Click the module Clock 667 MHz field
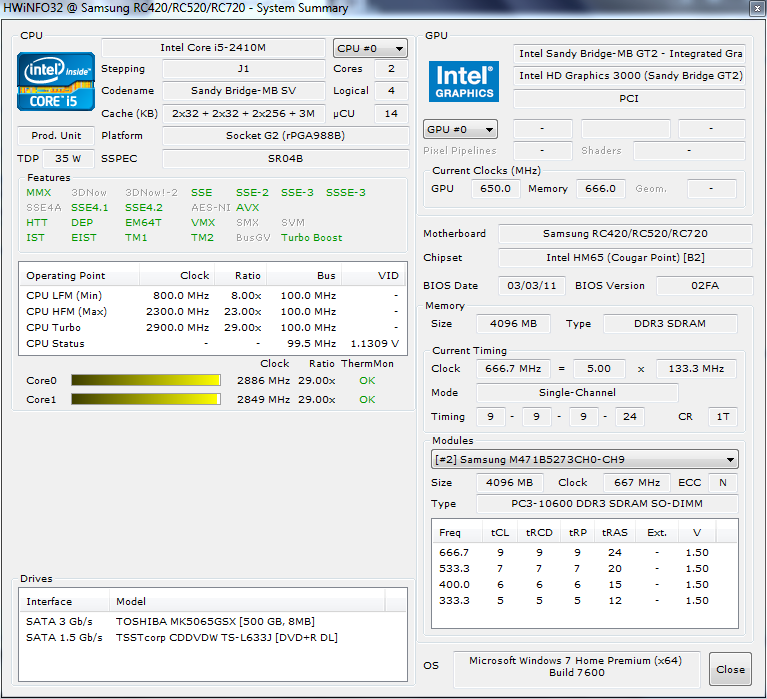This screenshot has width=767, height=699. click(637, 483)
